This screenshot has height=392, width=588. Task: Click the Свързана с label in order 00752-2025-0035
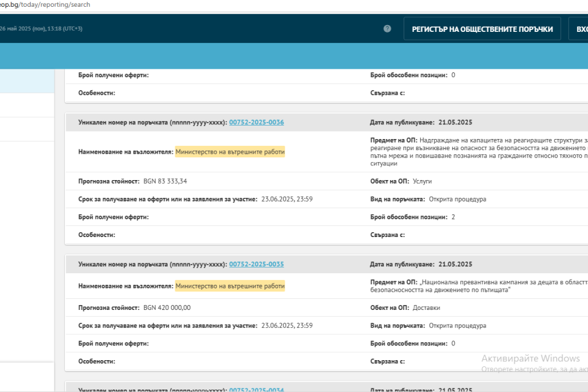pos(388,361)
